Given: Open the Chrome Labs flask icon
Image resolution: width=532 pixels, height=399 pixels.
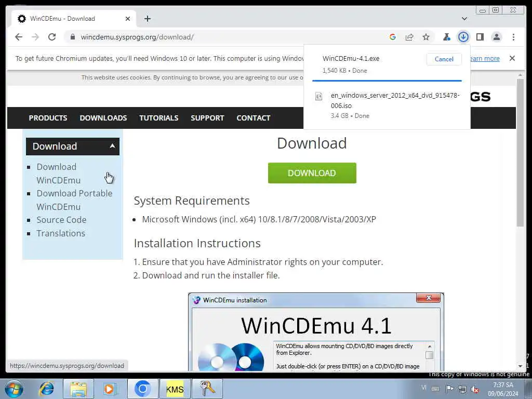Looking at the screenshot, I should pos(446,37).
